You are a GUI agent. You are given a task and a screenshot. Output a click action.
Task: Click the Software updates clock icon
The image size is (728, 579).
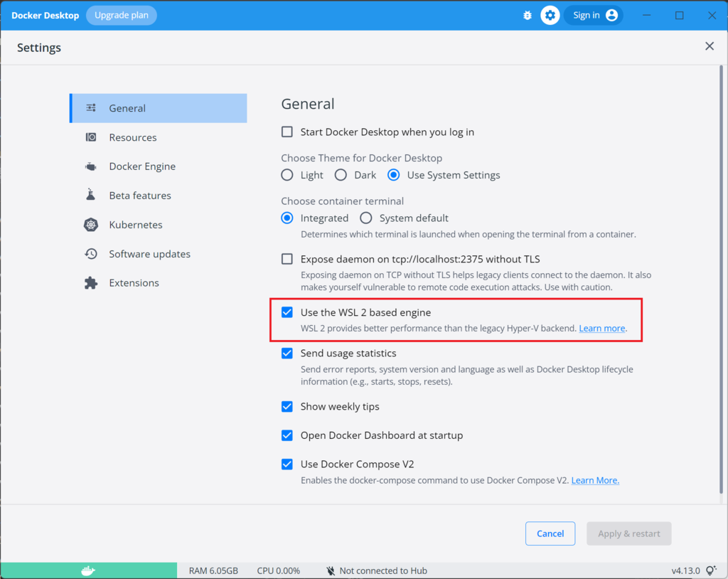coord(91,254)
